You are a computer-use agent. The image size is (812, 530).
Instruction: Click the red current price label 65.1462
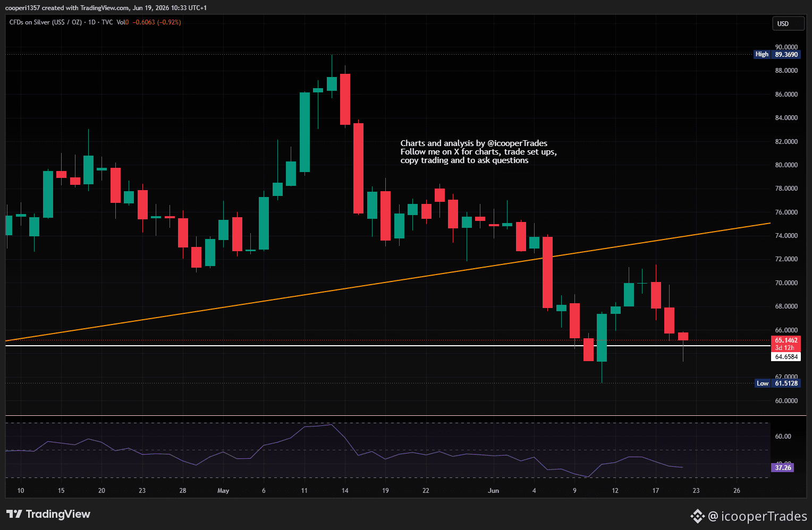786,340
